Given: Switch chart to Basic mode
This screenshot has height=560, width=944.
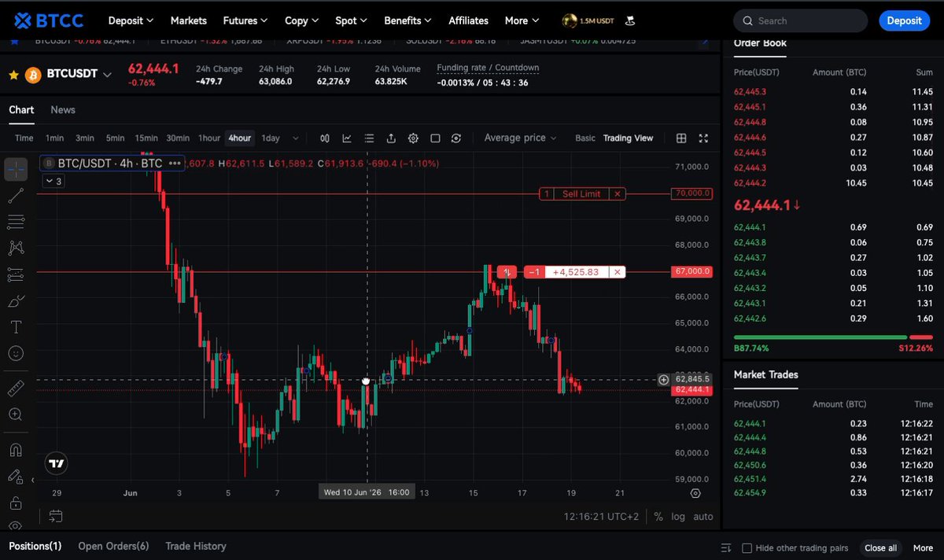Looking at the screenshot, I should [585, 138].
